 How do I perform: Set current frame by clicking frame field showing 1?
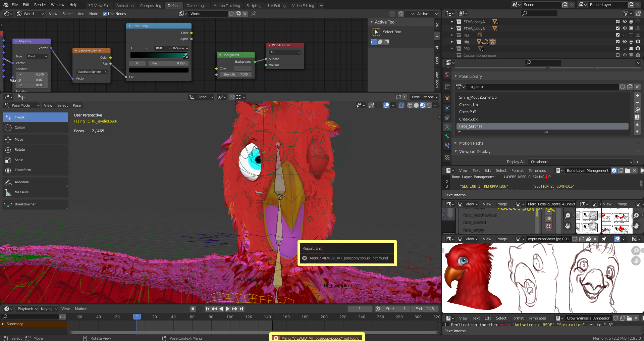pyautogui.click(x=360, y=308)
